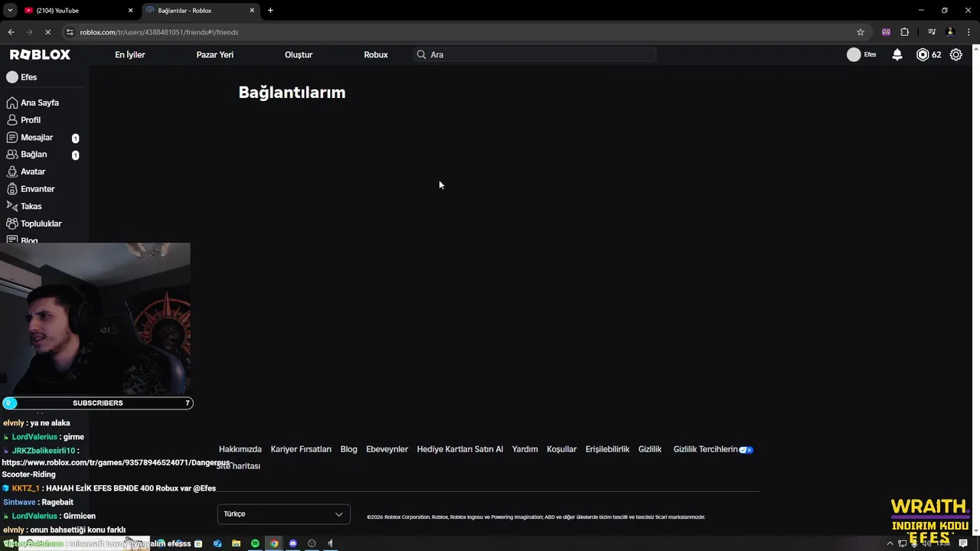Click the purple eye extension icon
Screen dimensions: 980x551
coord(886,32)
